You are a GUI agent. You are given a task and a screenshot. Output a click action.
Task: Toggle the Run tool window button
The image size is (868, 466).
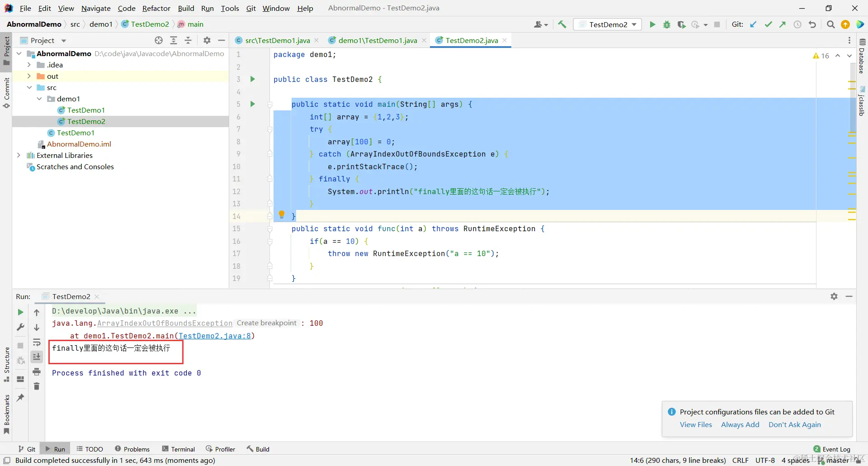pos(55,449)
